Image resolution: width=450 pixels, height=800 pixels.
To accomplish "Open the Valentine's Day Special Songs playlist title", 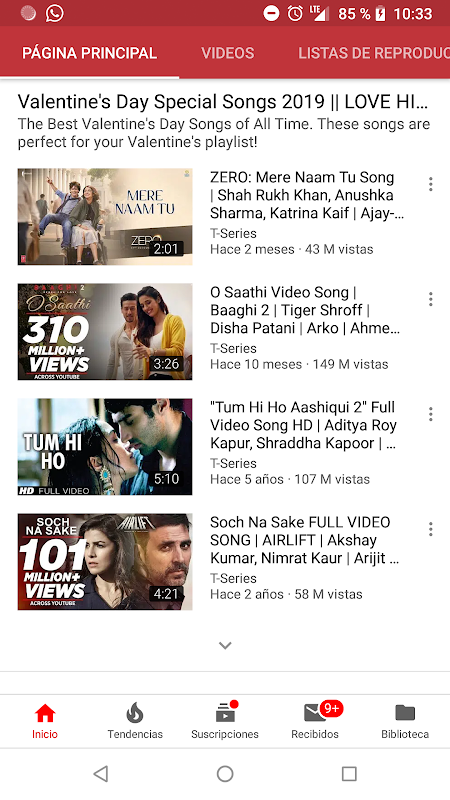I will click(223, 102).
